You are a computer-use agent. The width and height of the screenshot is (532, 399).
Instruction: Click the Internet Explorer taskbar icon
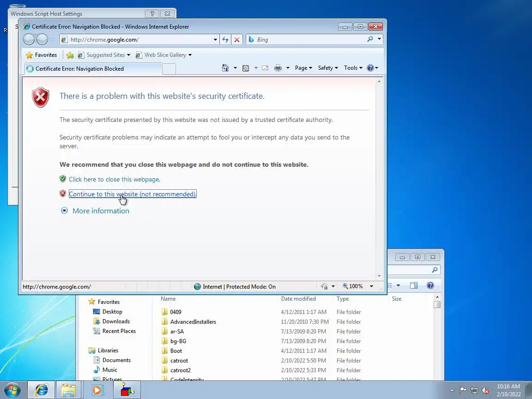tap(41, 390)
